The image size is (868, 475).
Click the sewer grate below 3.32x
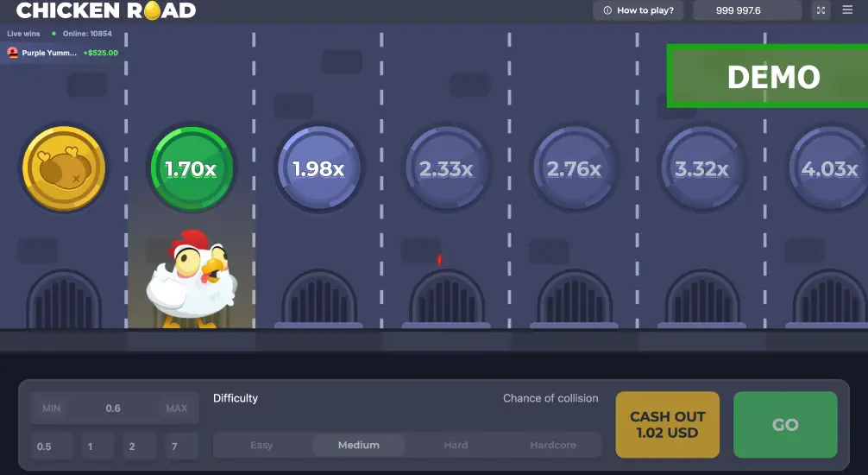702,300
